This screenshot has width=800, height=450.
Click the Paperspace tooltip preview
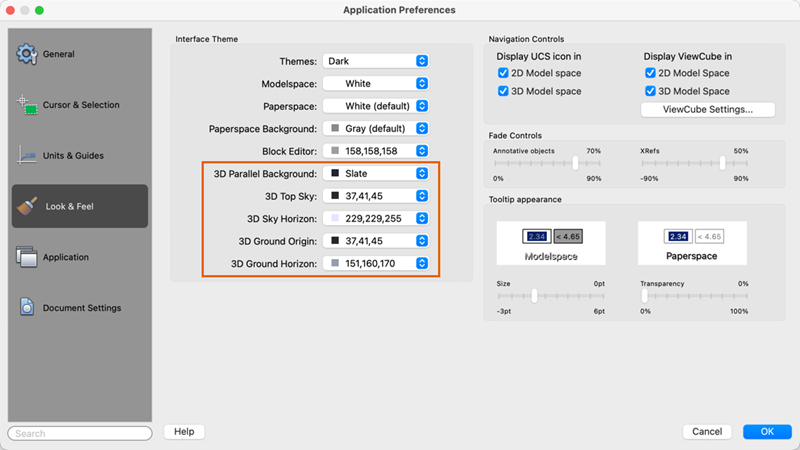click(694, 244)
